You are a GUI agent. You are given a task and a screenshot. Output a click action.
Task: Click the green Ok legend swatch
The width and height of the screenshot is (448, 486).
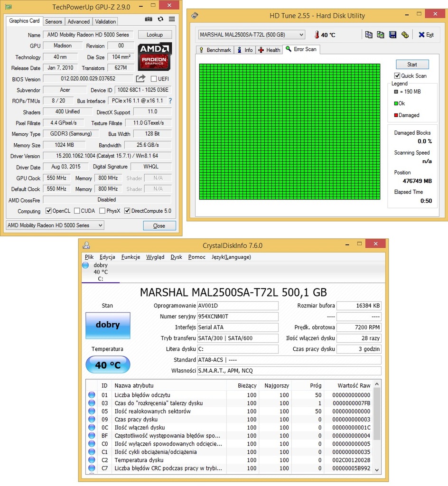[396, 103]
